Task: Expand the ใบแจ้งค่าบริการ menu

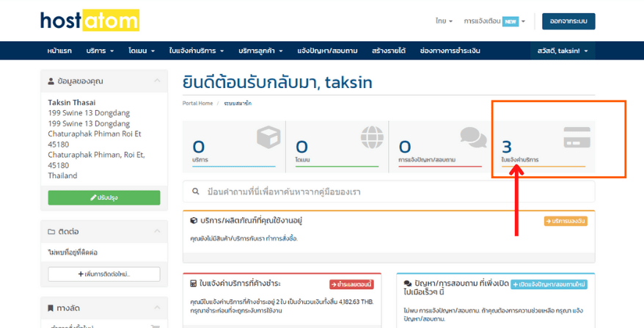Action: (x=197, y=51)
